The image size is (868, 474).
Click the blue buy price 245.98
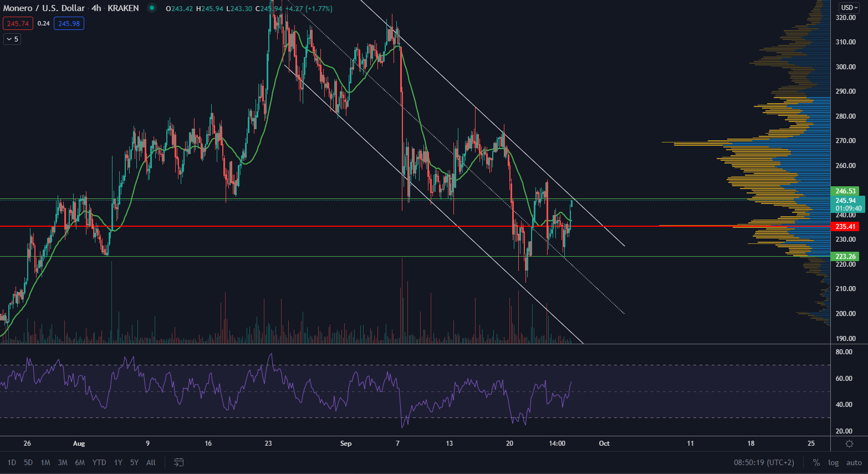(69, 23)
